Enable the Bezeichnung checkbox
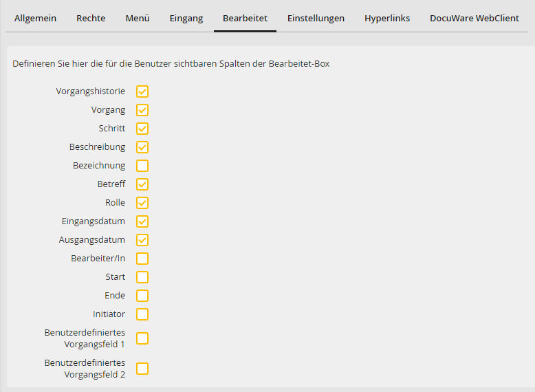The height and width of the screenshot is (392, 535). click(x=142, y=166)
